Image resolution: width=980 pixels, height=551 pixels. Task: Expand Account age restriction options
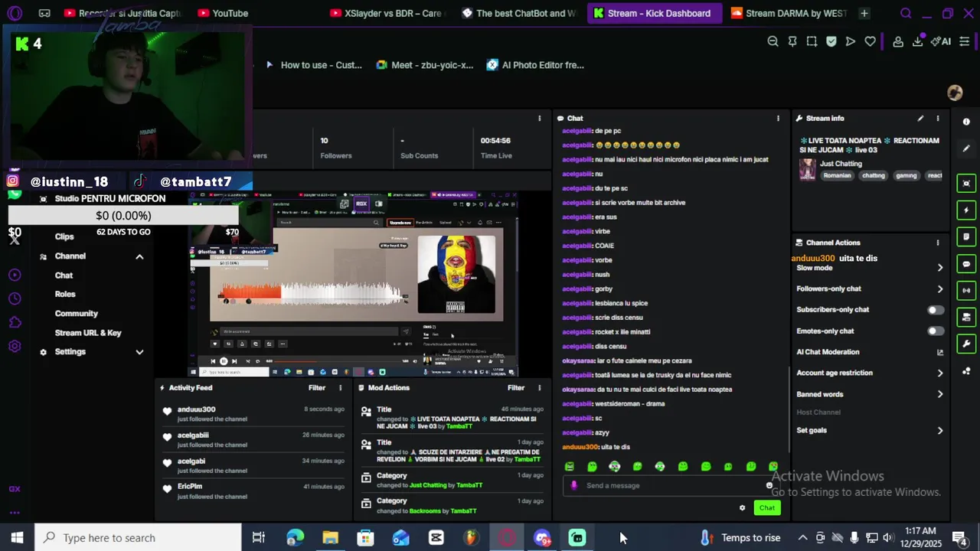tap(940, 373)
